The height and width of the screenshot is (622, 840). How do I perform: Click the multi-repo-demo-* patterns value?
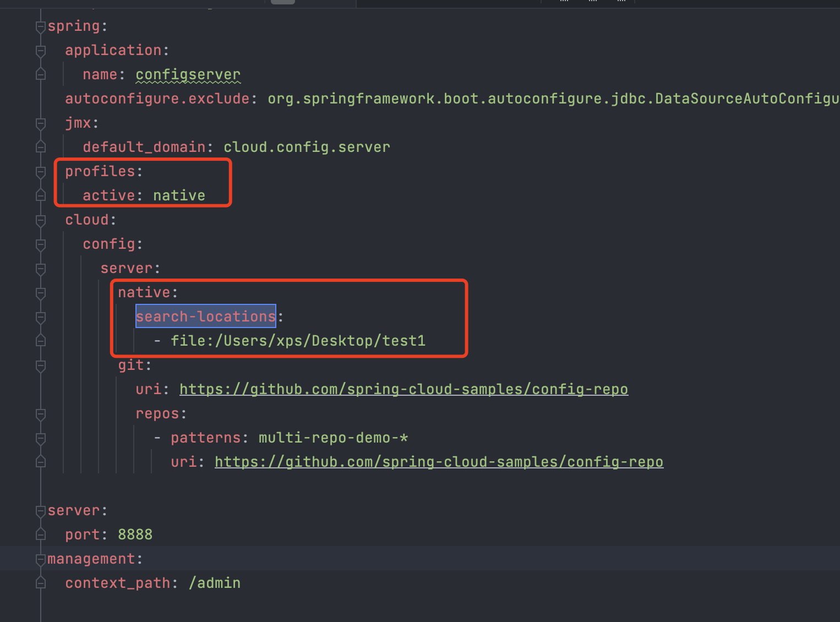click(x=333, y=438)
